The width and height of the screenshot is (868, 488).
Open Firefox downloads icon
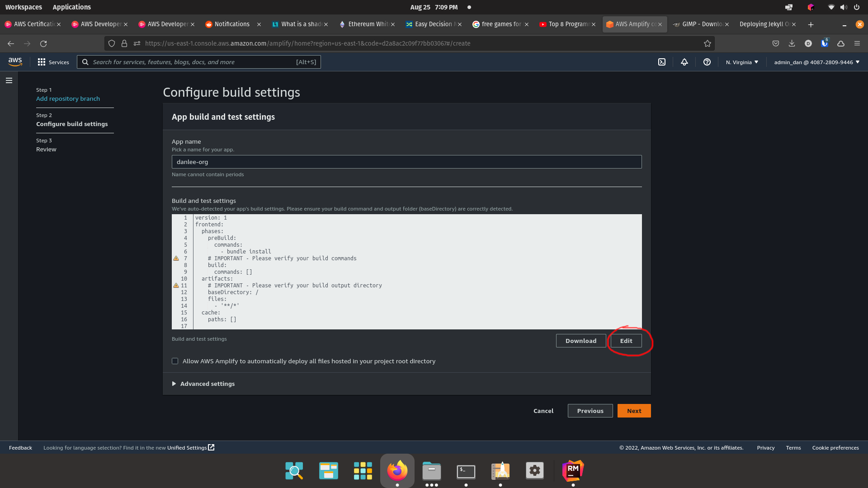pos(792,43)
